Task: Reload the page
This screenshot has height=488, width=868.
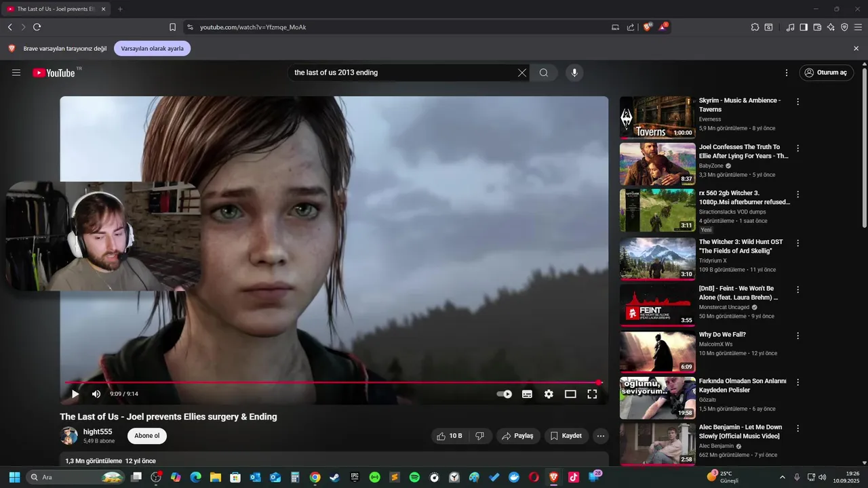Action: (37, 27)
